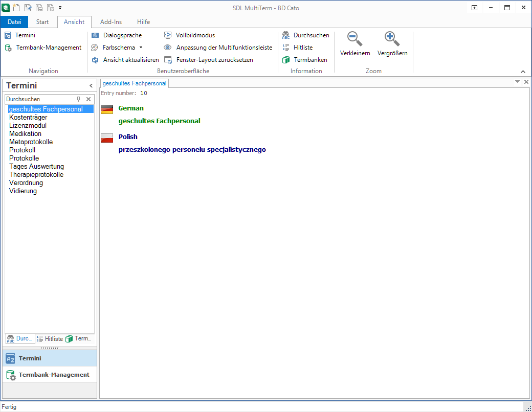Click the Dialogsprache icon
The image size is (532, 412).
click(95, 35)
